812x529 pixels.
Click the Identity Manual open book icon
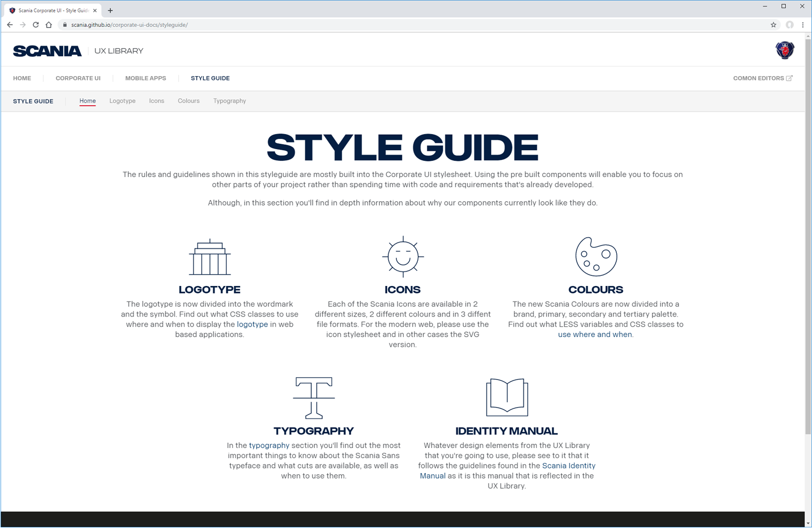(507, 398)
